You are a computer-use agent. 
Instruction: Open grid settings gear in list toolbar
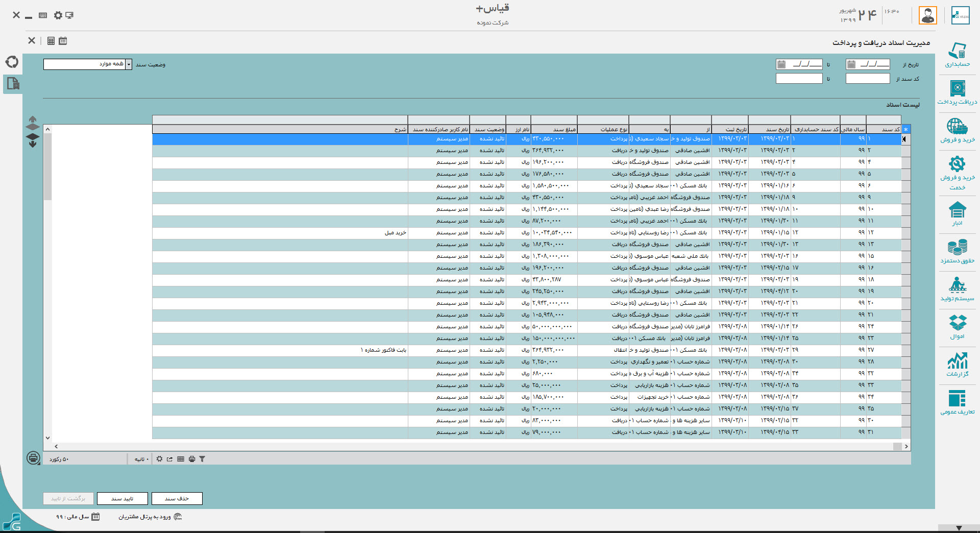click(159, 459)
